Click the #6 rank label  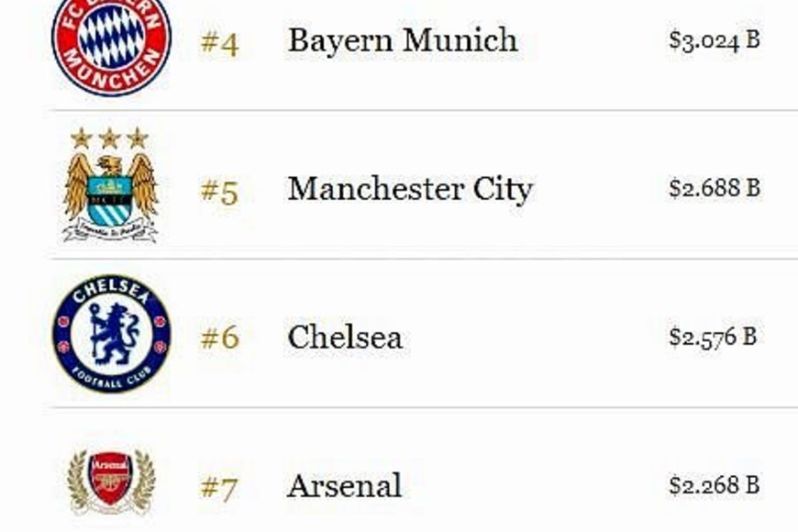click(219, 338)
